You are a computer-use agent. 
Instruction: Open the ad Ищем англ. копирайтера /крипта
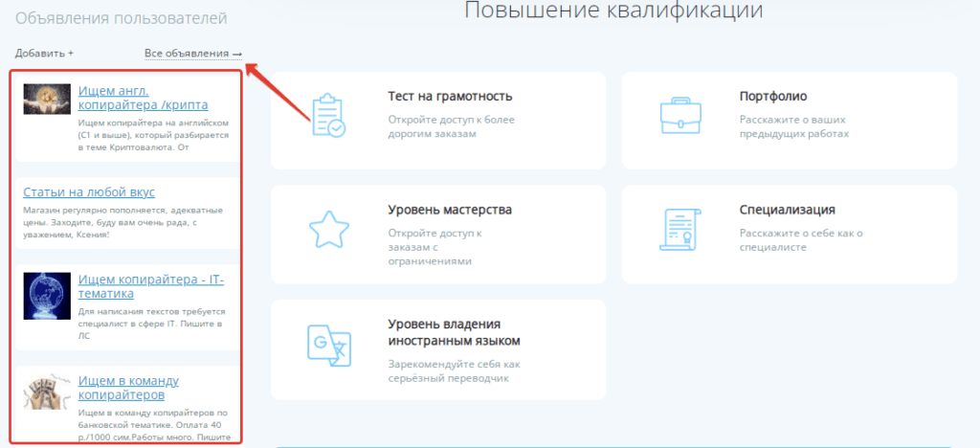point(144,98)
